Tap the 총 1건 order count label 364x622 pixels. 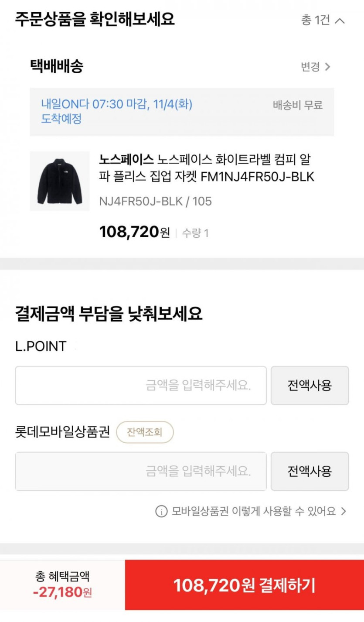315,20
